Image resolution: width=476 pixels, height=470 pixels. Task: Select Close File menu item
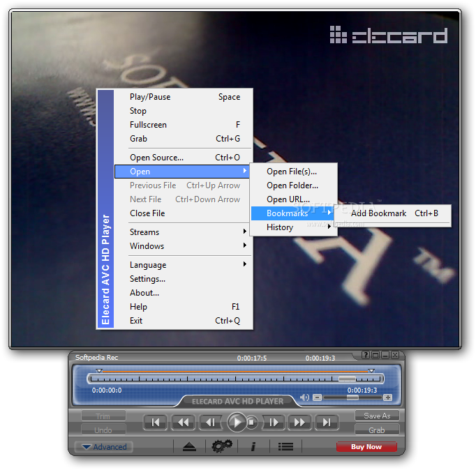click(183, 213)
